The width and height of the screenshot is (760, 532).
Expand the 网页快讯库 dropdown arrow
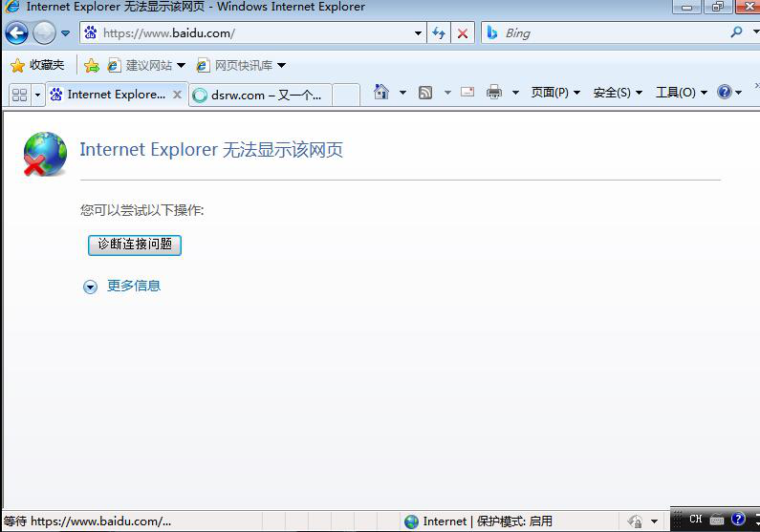282,65
